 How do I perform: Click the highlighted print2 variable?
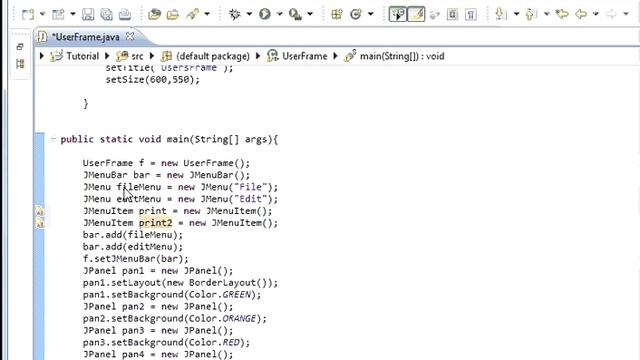[156, 223]
